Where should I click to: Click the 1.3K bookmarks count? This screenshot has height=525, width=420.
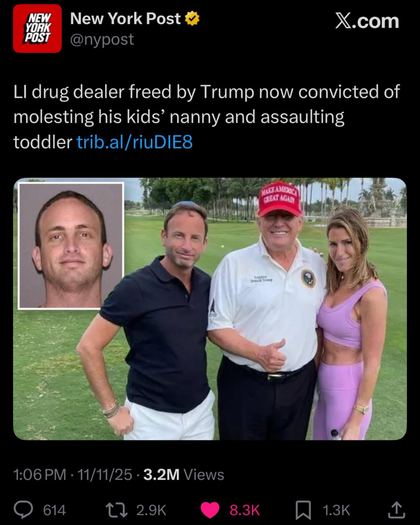click(x=336, y=510)
